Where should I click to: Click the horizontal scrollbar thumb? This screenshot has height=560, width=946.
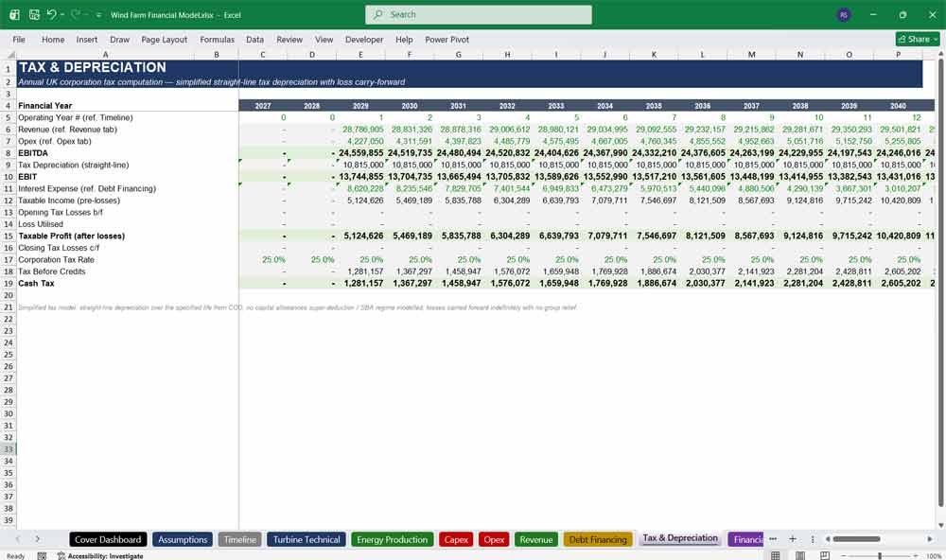857,539
